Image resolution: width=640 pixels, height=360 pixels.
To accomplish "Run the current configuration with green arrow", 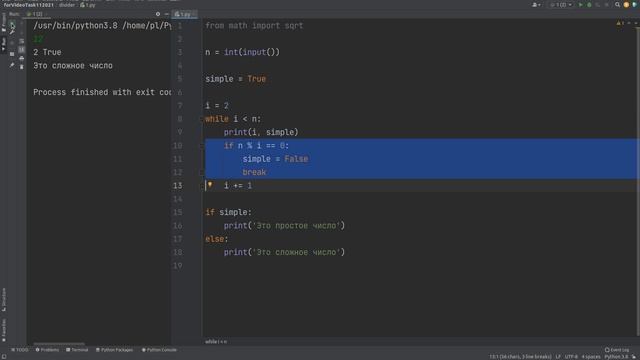I will [x=580, y=4].
